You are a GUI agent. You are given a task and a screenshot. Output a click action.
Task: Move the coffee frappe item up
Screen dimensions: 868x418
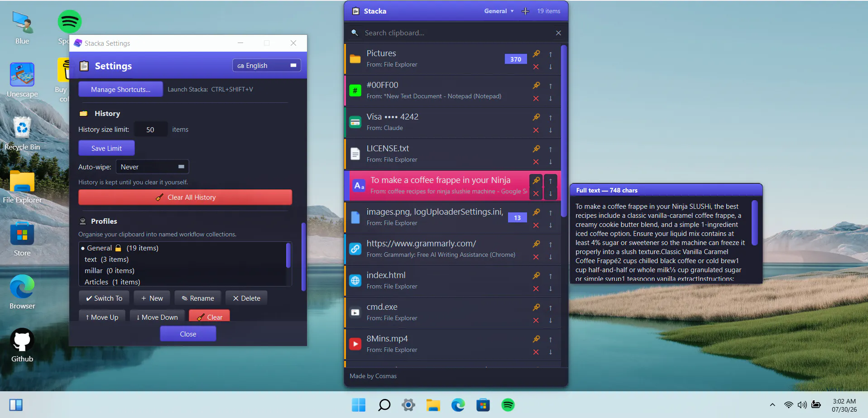coord(551,181)
